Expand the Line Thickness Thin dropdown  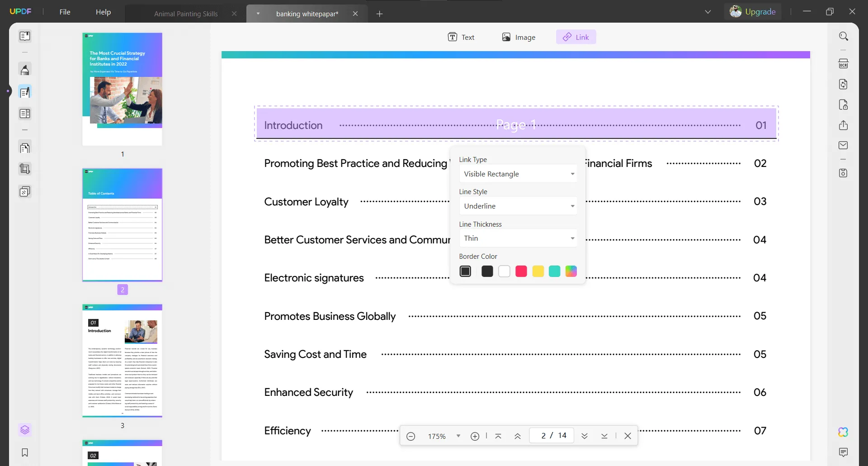(x=518, y=238)
